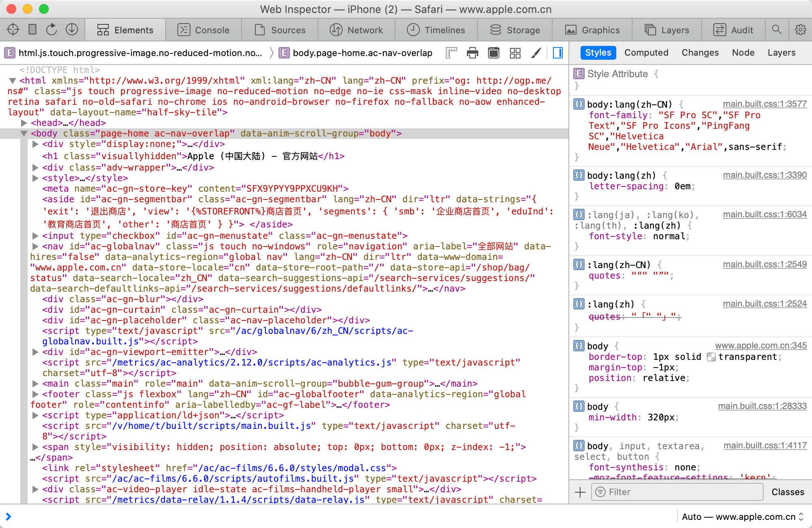The height and width of the screenshot is (528, 812).
Task: Toggle layout grid overlay icon
Action: 515,53
